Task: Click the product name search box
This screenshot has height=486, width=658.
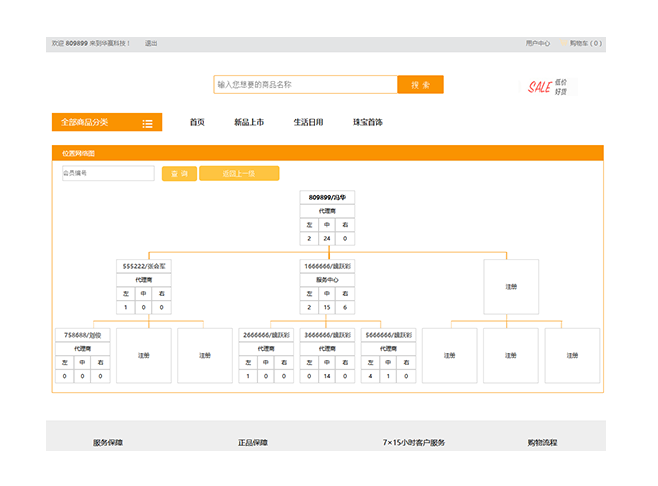Action: click(x=305, y=85)
